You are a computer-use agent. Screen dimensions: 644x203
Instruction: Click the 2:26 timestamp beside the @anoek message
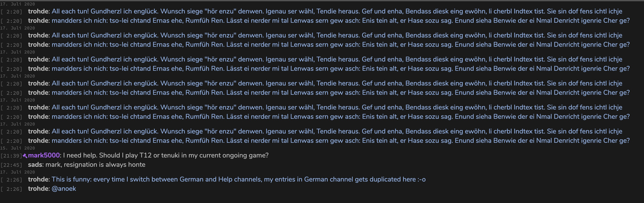pos(11,189)
